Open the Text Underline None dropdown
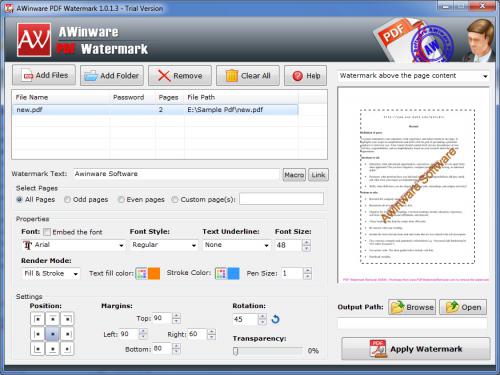Image resolution: width=500 pixels, height=375 pixels. click(x=236, y=245)
